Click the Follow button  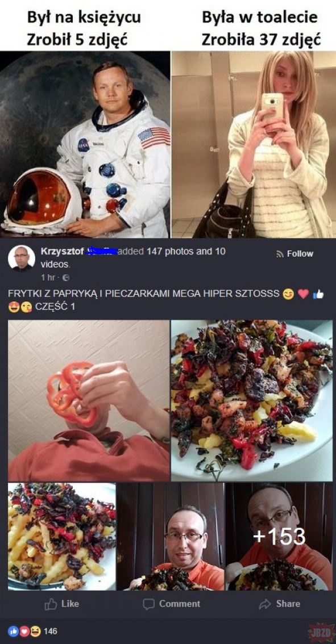coord(295,254)
